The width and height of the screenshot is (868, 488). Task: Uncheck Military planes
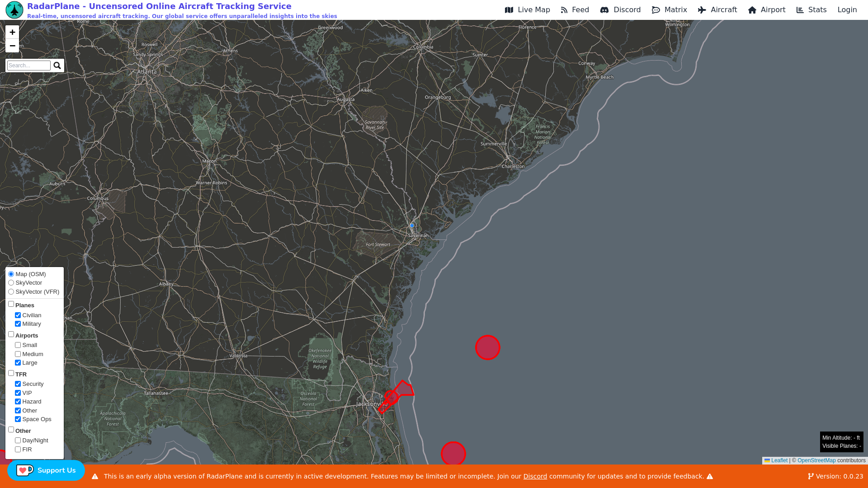18,324
